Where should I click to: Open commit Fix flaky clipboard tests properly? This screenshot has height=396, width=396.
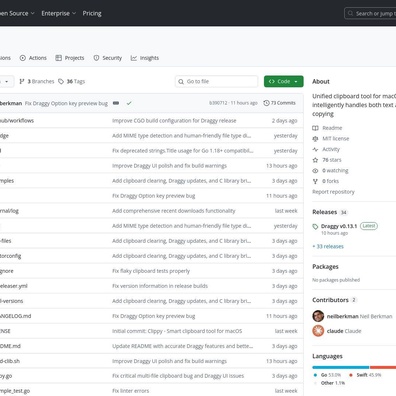tap(151, 271)
